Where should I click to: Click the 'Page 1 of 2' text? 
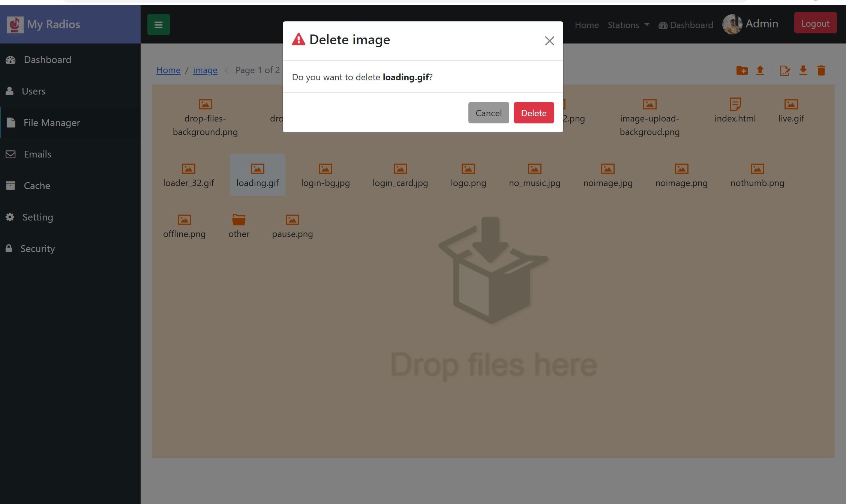click(x=258, y=70)
